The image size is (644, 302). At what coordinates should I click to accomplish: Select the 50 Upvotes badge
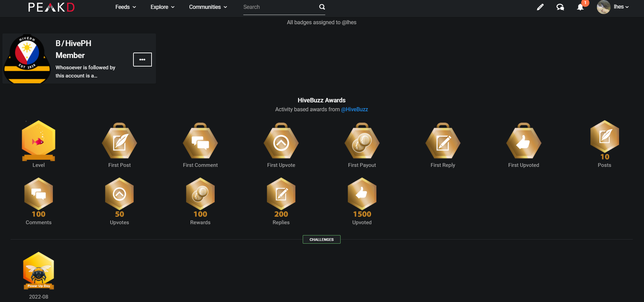119,198
